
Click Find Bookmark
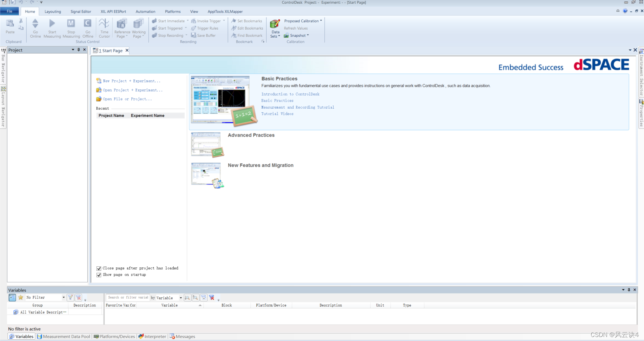click(x=247, y=35)
